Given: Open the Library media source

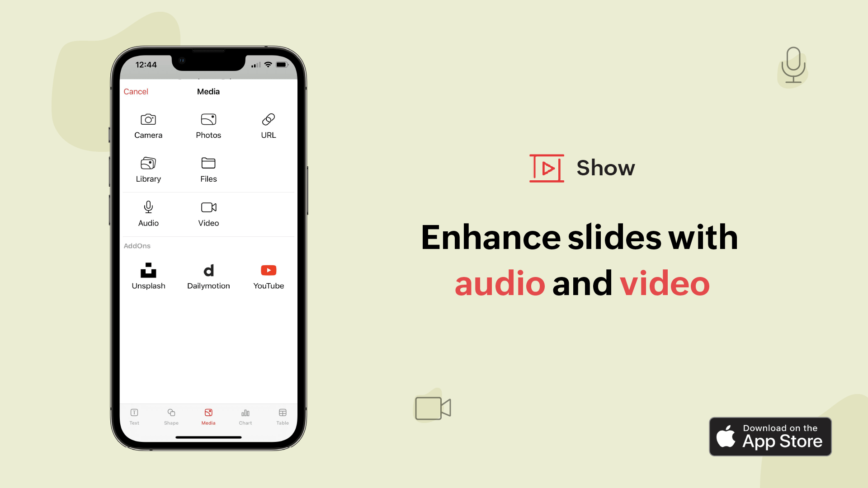Looking at the screenshot, I should click(x=148, y=169).
